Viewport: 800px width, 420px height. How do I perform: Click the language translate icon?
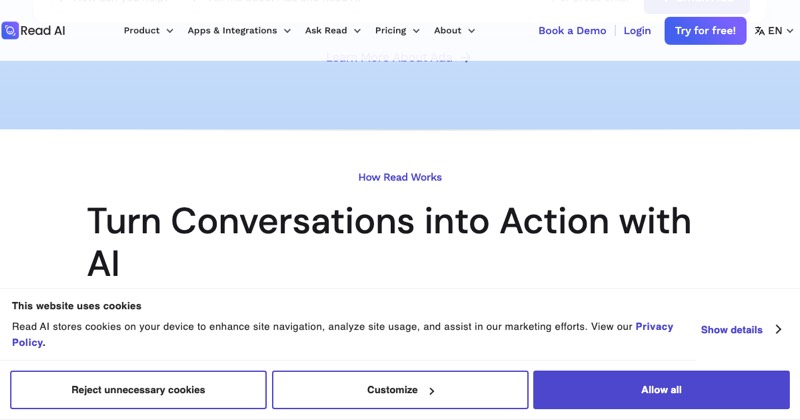(759, 31)
